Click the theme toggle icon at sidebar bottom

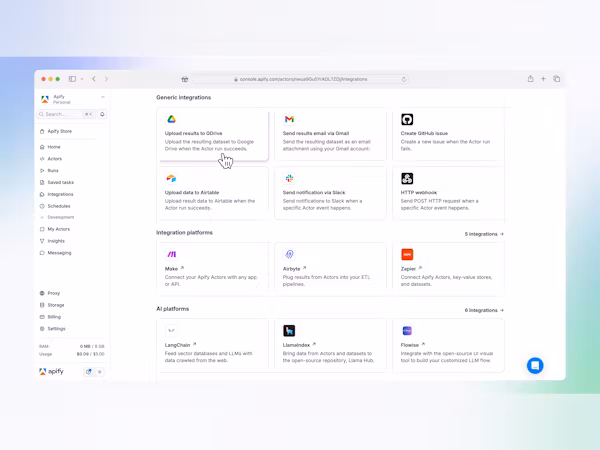click(x=89, y=372)
